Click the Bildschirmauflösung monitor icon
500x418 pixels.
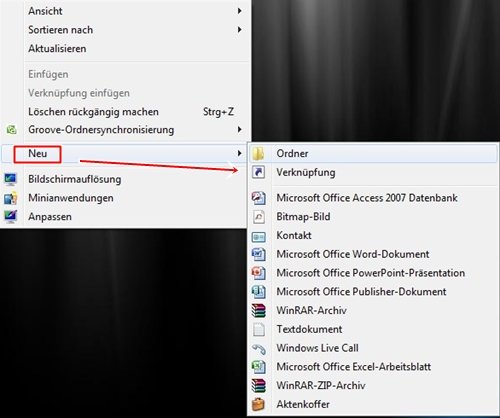(11, 179)
